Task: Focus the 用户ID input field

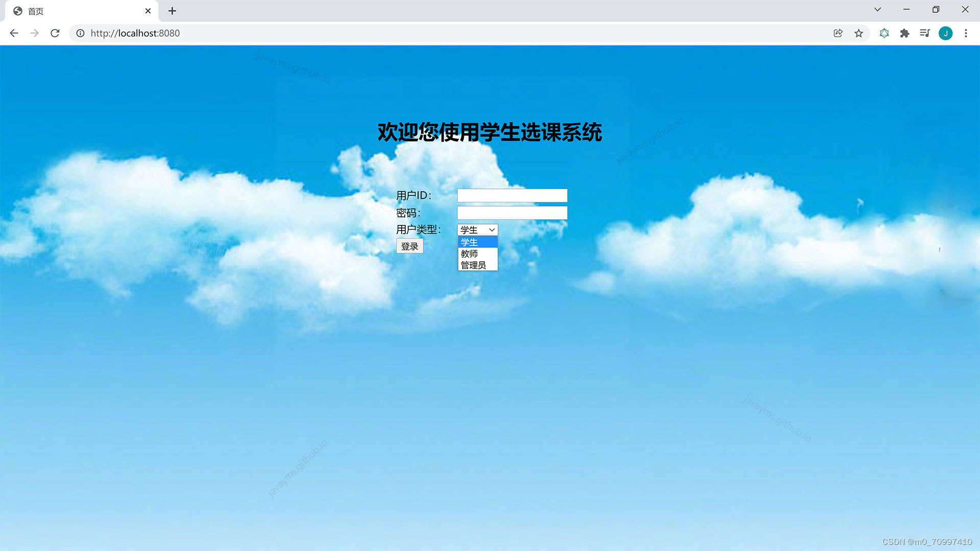Action: point(512,195)
